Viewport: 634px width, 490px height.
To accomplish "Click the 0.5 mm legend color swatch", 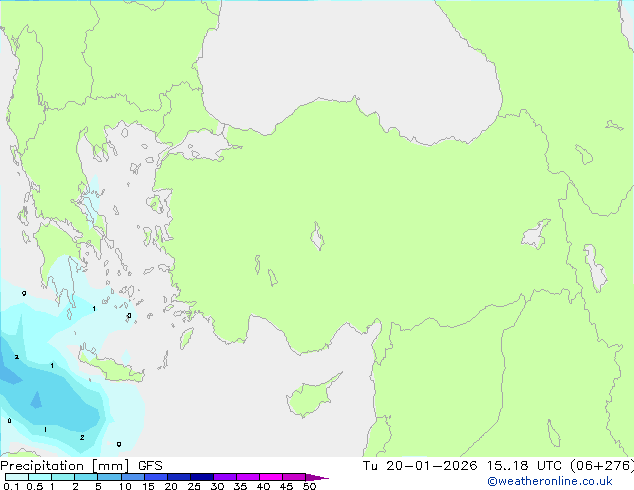I will click(40, 477).
